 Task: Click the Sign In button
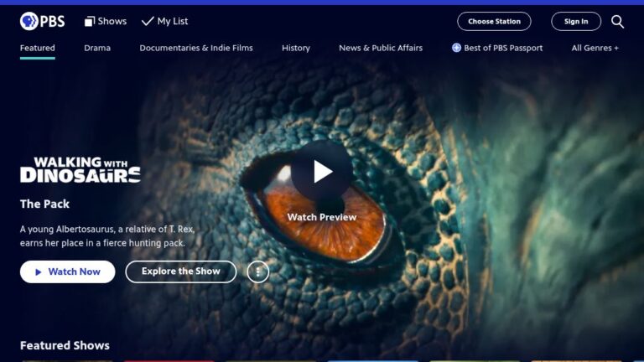[576, 21]
